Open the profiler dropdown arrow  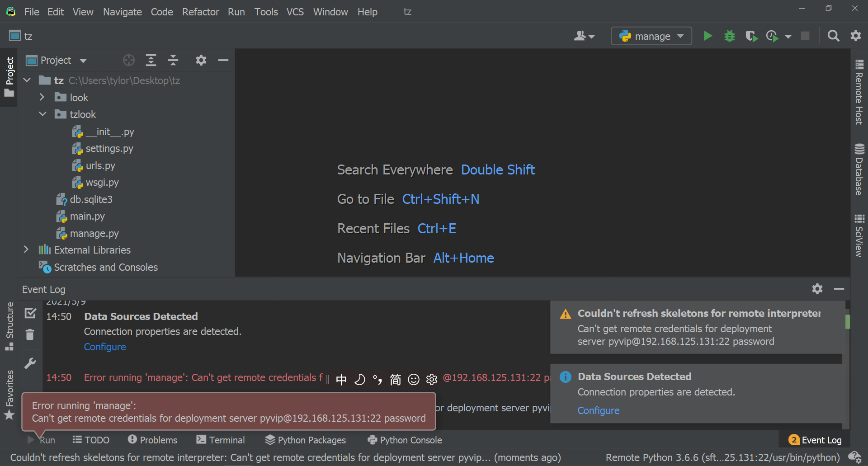click(788, 37)
